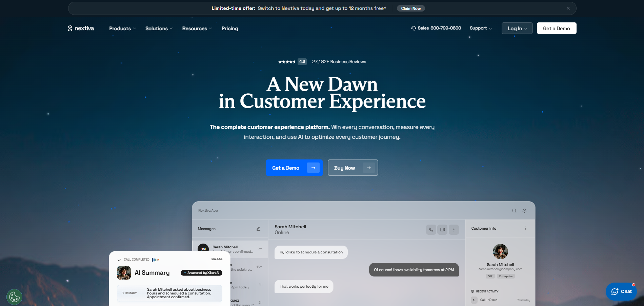Click the Recent Activity clock icon

click(x=472, y=291)
